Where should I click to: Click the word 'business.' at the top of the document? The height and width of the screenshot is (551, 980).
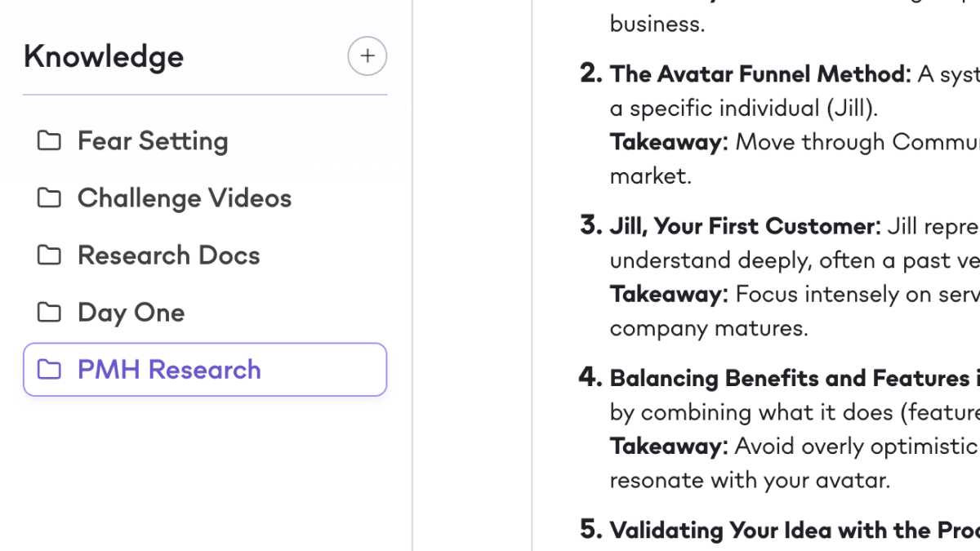(x=657, y=24)
